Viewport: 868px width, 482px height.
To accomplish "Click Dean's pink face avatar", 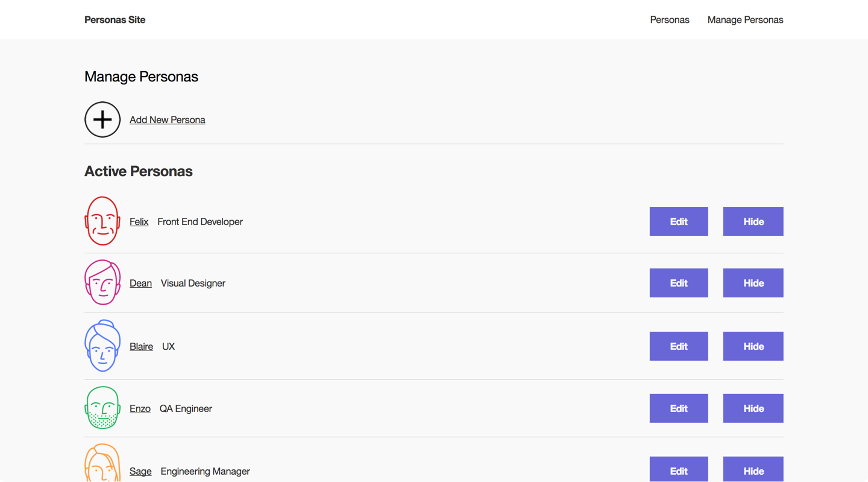I will pos(102,282).
